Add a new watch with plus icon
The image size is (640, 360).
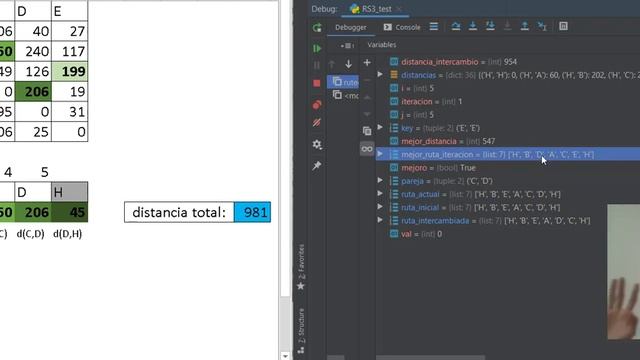point(367,63)
